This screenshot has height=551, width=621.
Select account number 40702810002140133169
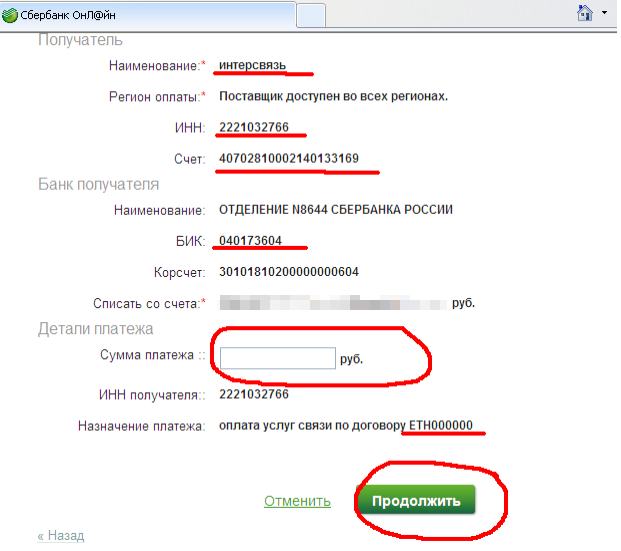click(x=289, y=158)
